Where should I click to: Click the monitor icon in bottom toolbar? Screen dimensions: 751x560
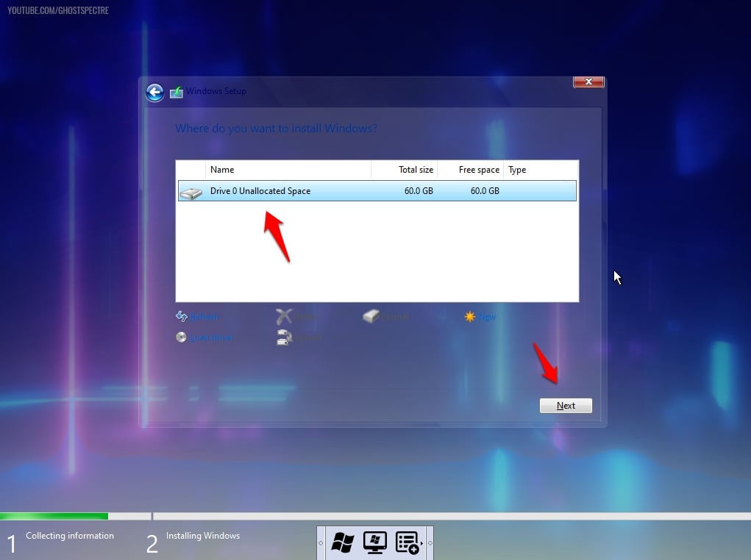click(x=375, y=543)
